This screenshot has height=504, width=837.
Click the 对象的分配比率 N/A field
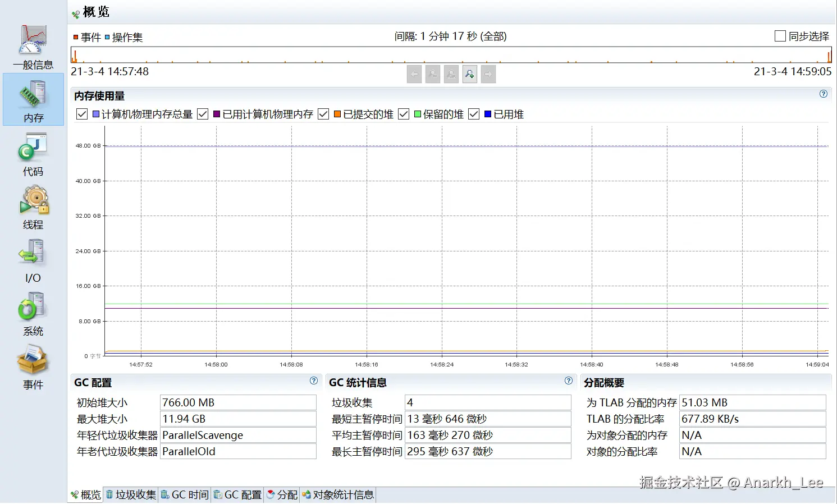click(753, 451)
